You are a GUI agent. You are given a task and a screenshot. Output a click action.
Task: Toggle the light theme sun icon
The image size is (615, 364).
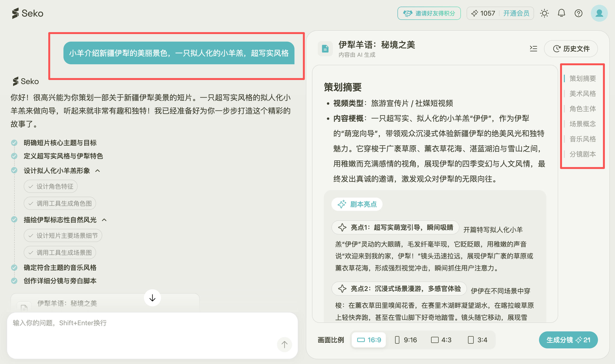pyautogui.click(x=544, y=13)
